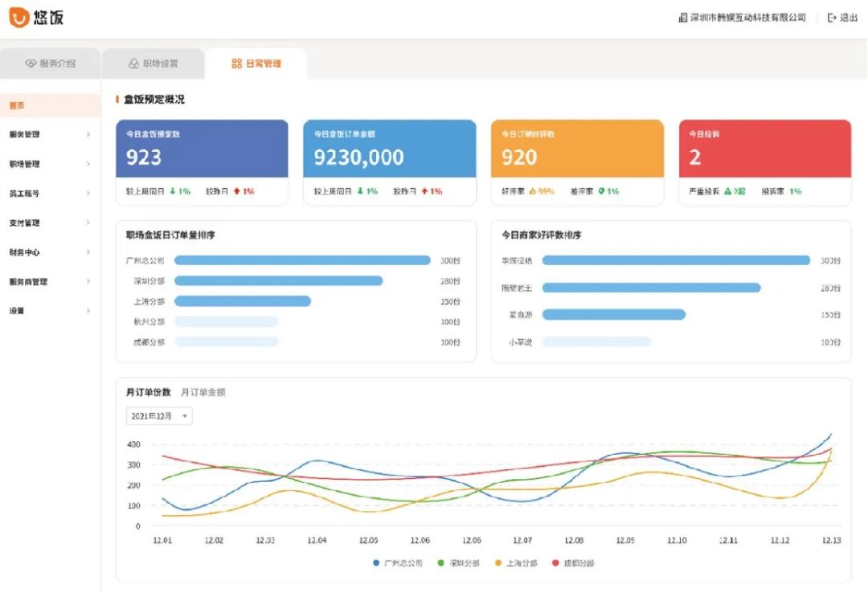Click the 悠饭 logo icon

tap(18, 17)
